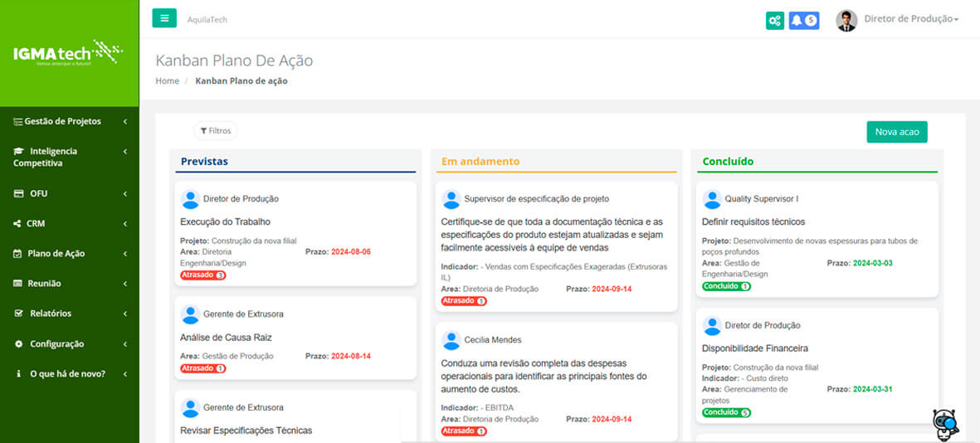Click the Reunião icon in sidebar

pyautogui.click(x=18, y=284)
